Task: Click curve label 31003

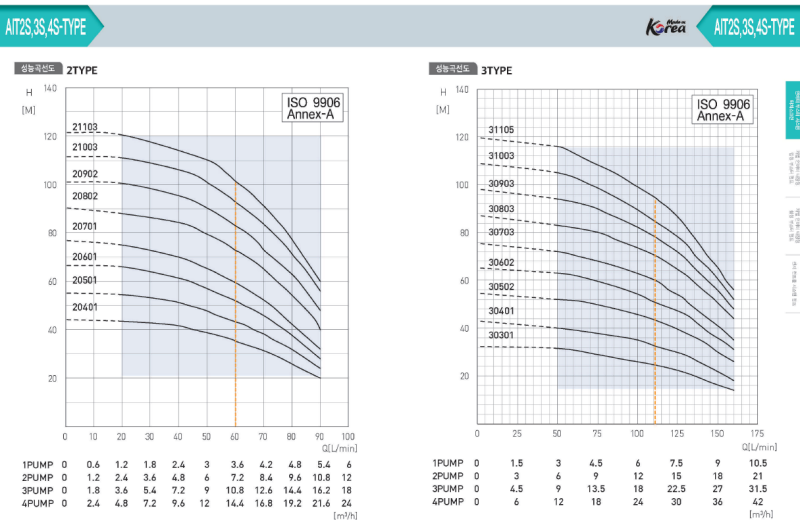Action: pyautogui.click(x=501, y=156)
